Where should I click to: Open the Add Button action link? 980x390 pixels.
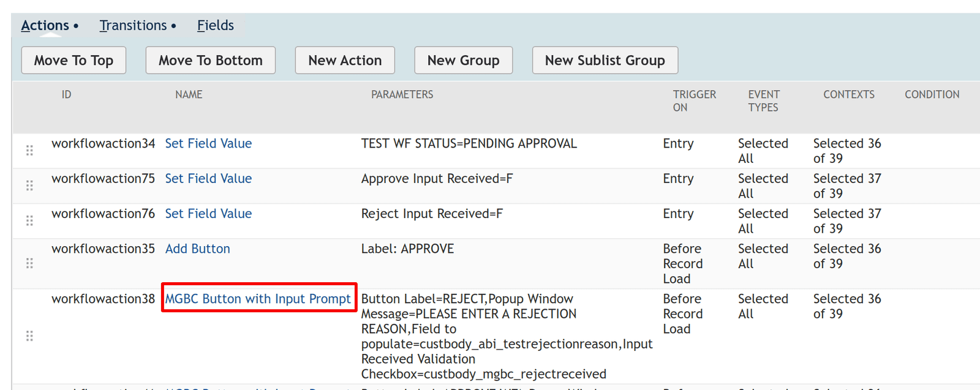(x=198, y=249)
